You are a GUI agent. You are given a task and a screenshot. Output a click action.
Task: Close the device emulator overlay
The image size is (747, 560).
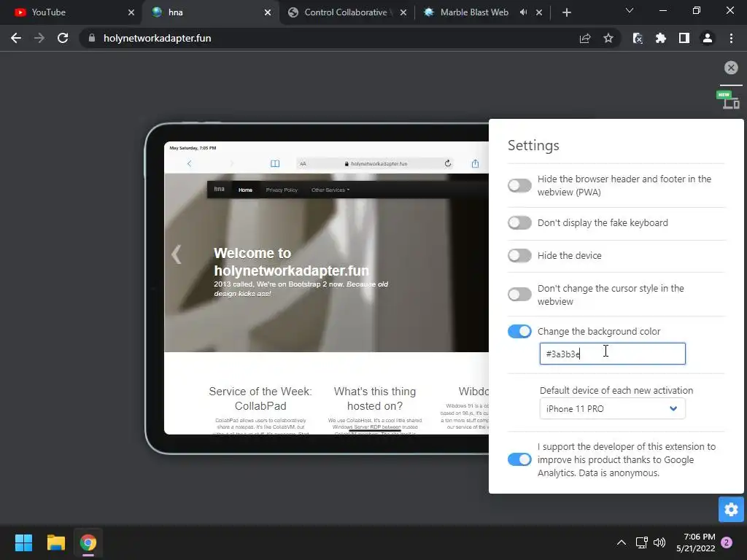click(731, 68)
